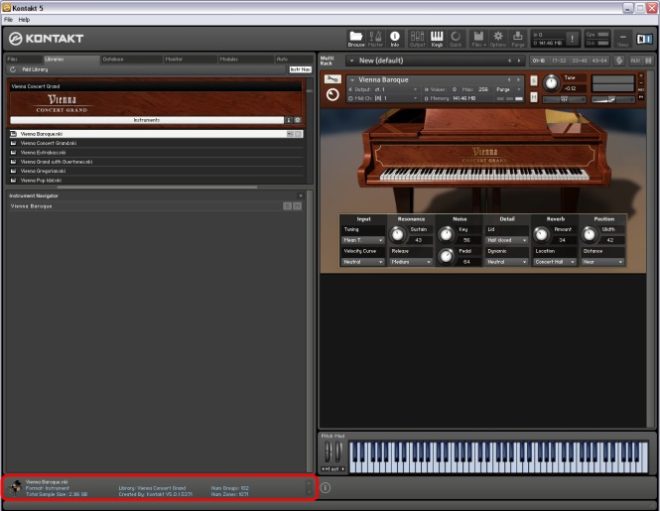Select previous Multi Rack preset arrow
Image resolution: width=660 pixels, height=511 pixels.
pos(509,61)
